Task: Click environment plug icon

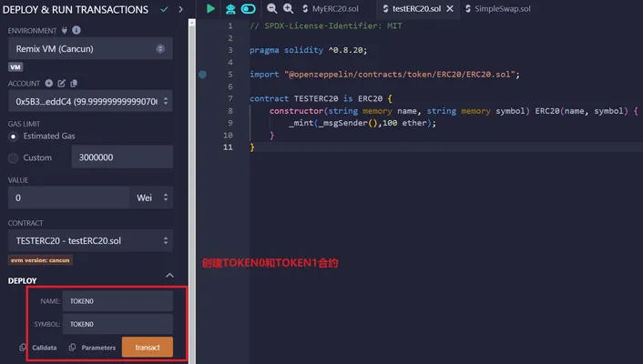Action: tap(65, 30)
